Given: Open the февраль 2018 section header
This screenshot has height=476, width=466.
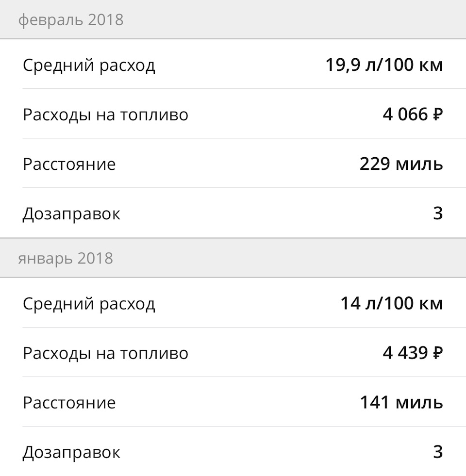Looking at the screenshot, I should pos(233,19).
